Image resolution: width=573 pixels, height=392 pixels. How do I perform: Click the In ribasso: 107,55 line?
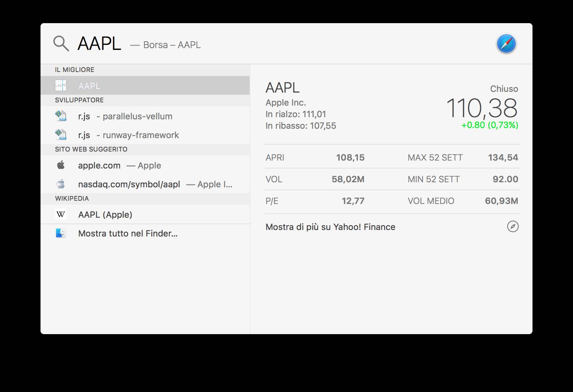tap(301, 126)
